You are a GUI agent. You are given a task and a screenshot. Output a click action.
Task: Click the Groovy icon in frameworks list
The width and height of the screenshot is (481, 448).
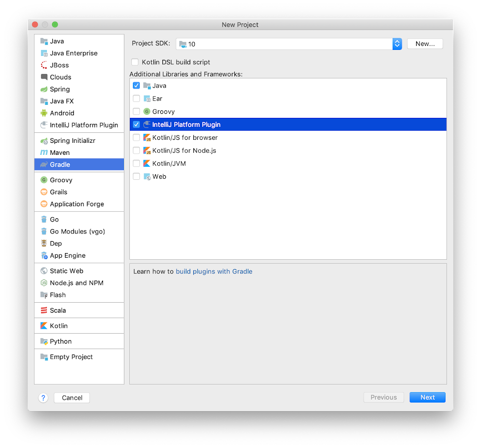(x=147, y=111)
